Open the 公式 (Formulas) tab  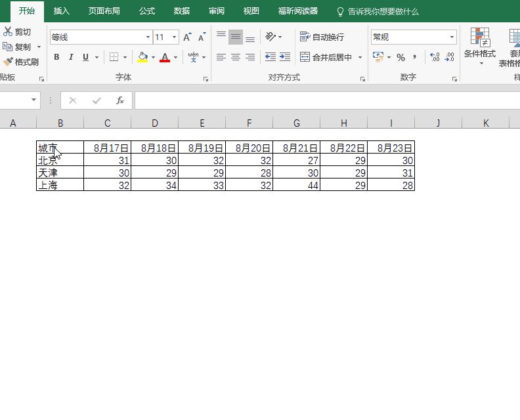click(x=147, y=11)
